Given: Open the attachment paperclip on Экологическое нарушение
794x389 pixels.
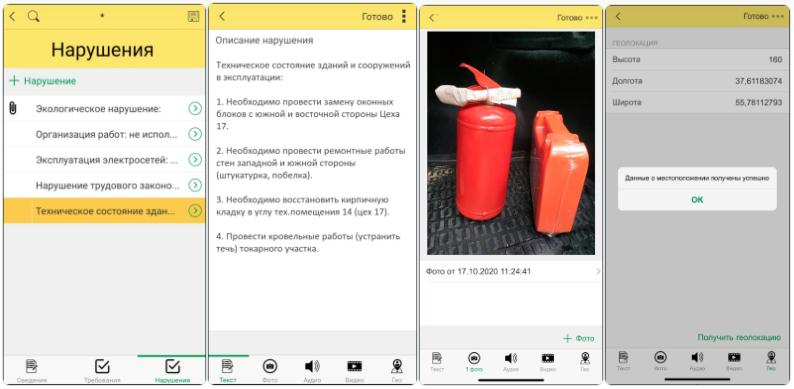Looking at the screenshot, I should [x=13, y=108].
